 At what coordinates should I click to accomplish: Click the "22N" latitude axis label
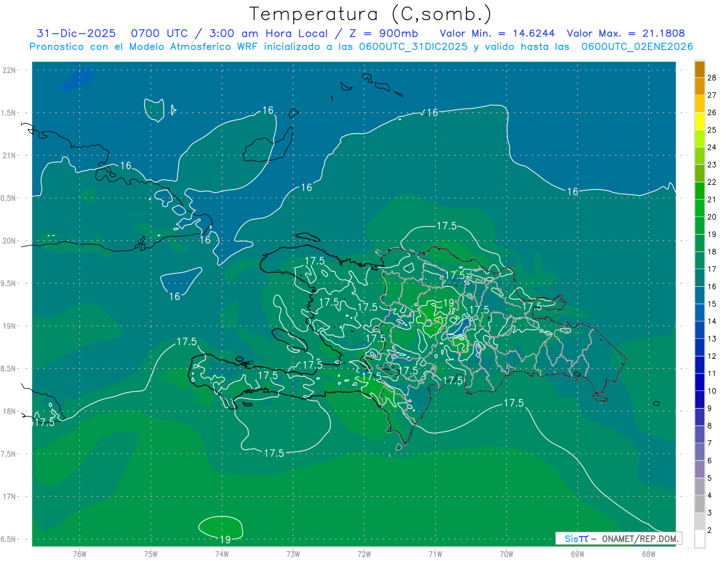10,70
